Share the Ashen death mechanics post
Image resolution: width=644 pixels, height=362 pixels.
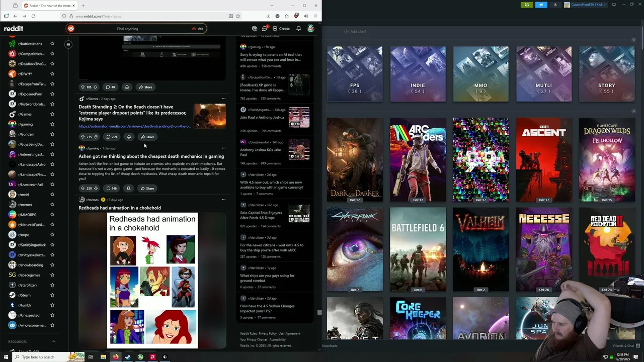[x=147, y=188]
